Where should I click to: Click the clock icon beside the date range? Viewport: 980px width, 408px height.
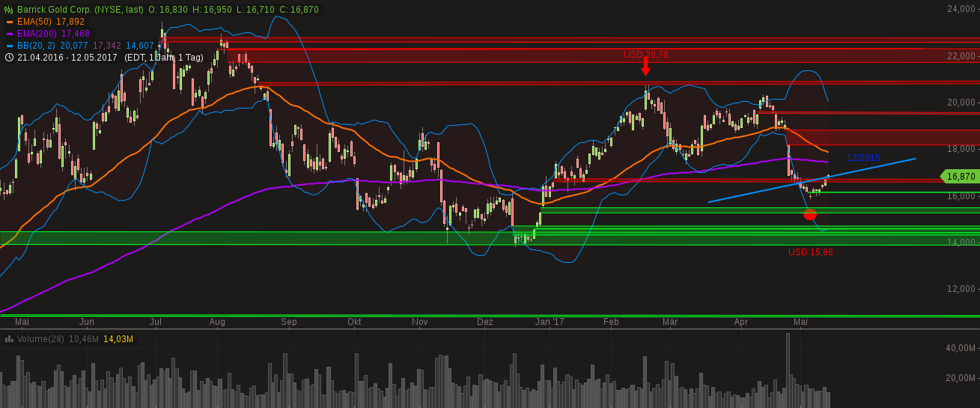click(10, 57)
